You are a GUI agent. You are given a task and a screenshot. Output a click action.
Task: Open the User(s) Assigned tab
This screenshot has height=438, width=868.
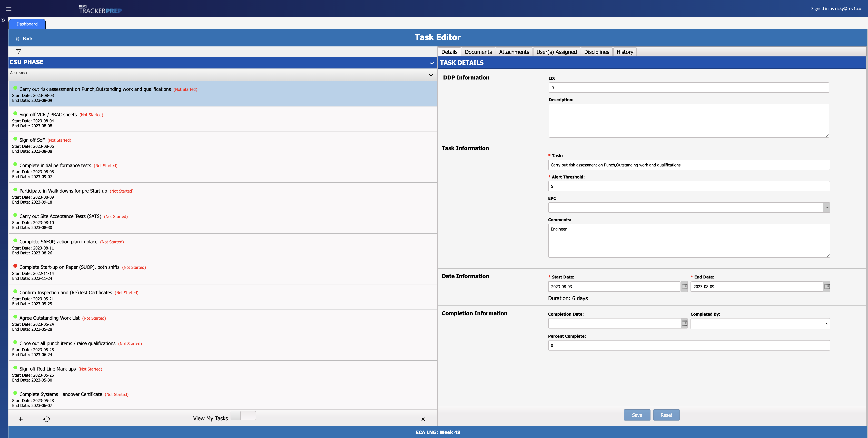556,52
